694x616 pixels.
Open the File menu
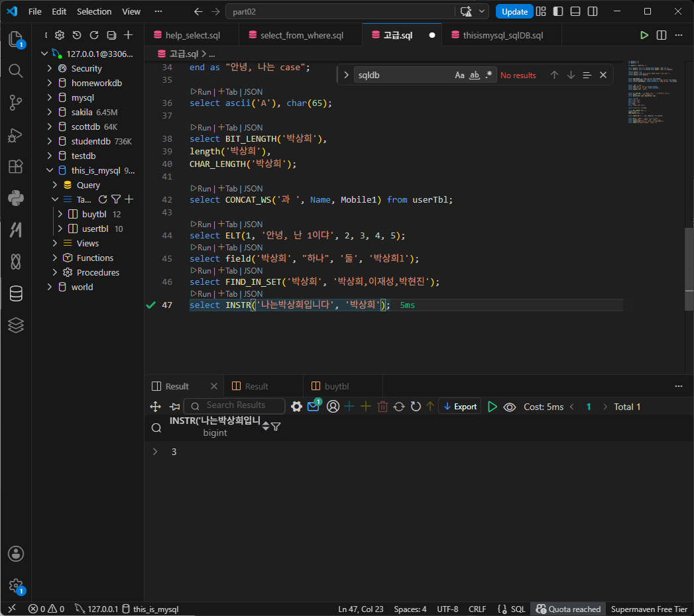tap(34, 11)
